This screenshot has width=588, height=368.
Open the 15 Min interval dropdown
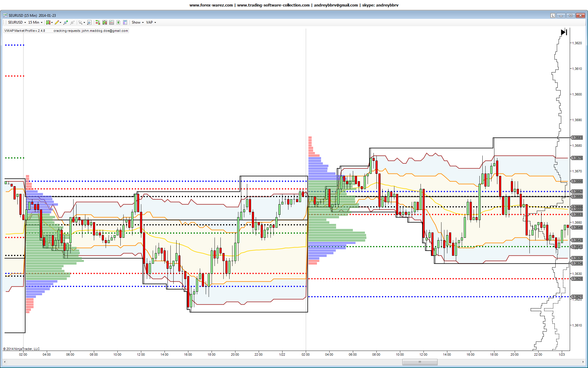(35, 22)
